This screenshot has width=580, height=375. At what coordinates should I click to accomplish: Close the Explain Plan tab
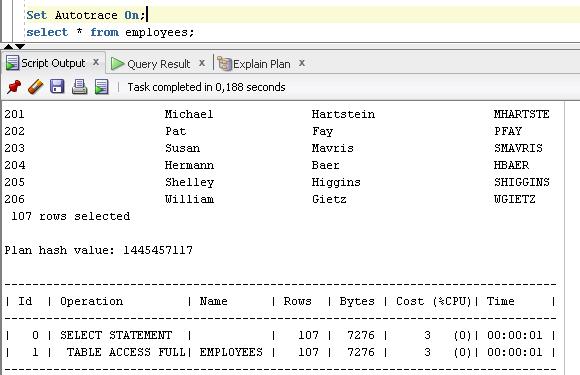[x=302, y=63]
